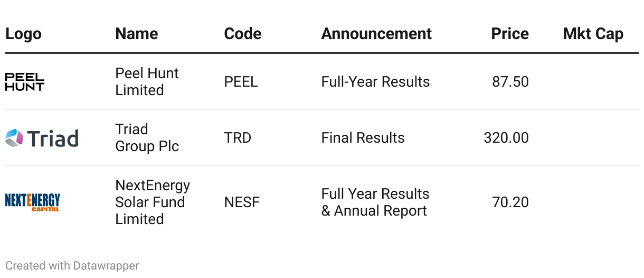The image size is (644, 278).
Task: Follow the Created with Datawrapper link
Action: (72, 265)
